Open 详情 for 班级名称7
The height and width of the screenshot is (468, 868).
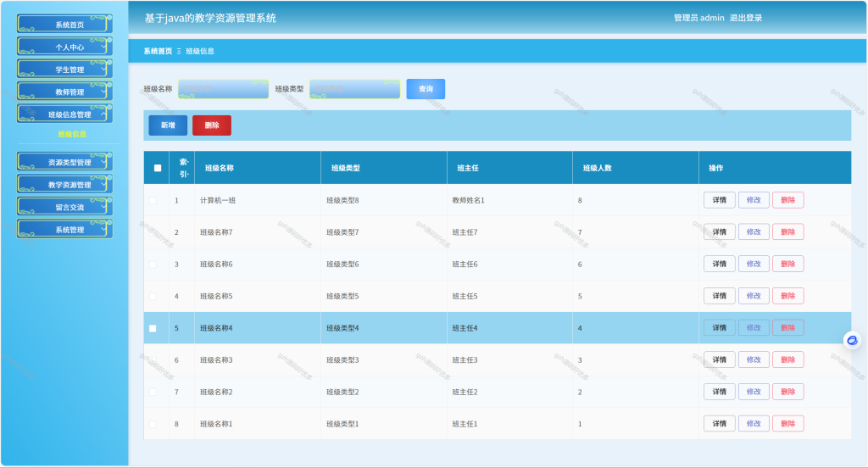pos(719,232)
